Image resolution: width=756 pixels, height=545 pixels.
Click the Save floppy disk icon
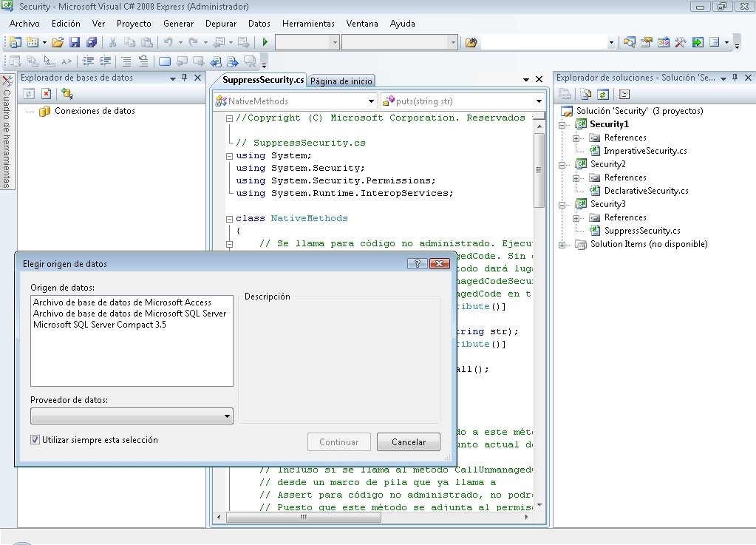(74, 42)
